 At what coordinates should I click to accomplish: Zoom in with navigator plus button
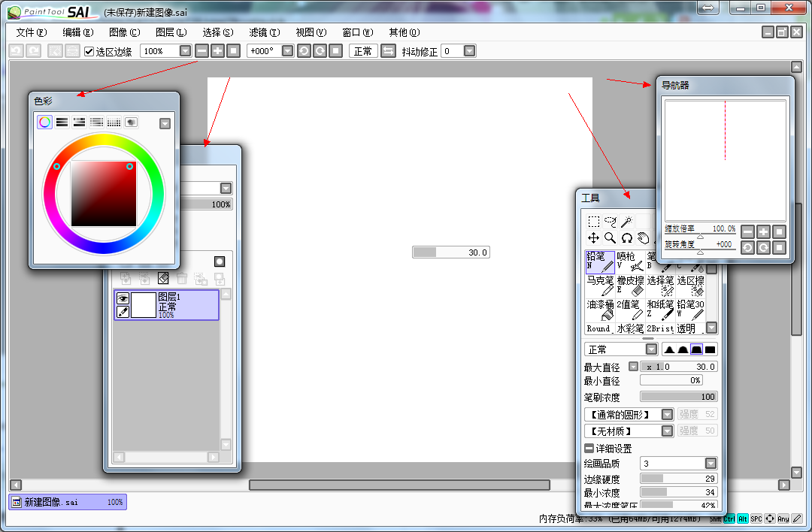[763, 232]
